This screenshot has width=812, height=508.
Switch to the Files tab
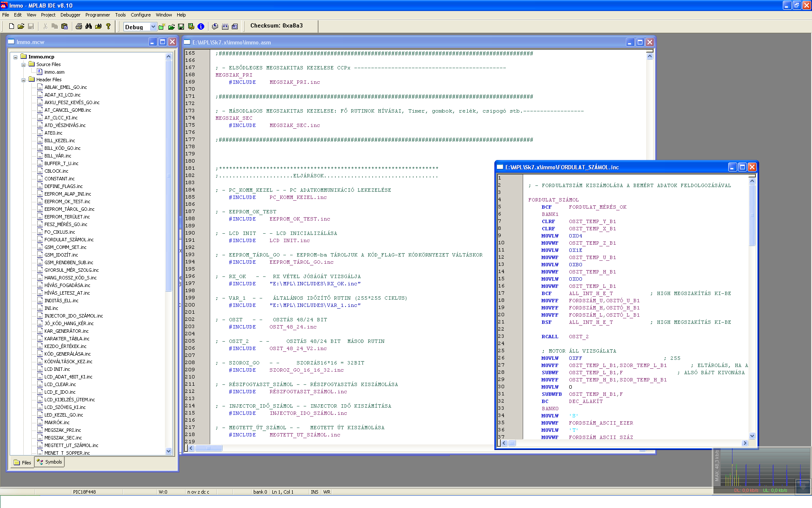(x=22, y=462)
